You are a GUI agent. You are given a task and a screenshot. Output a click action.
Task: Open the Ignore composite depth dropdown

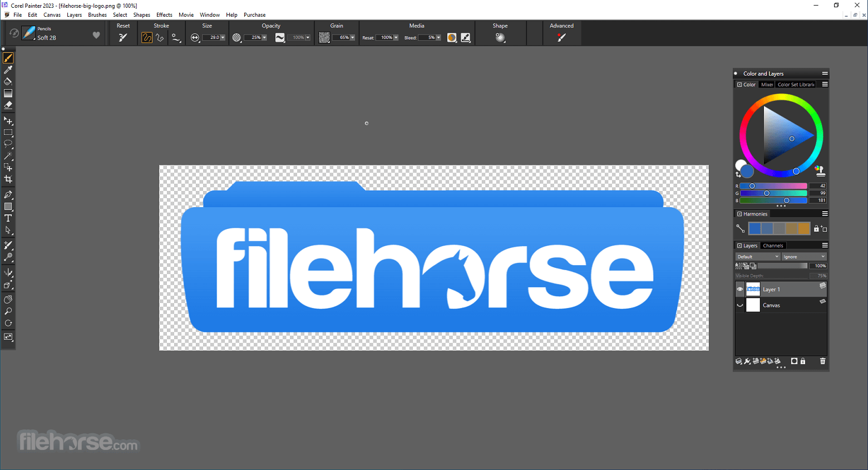pyautogui.click(x=804, y=257)
